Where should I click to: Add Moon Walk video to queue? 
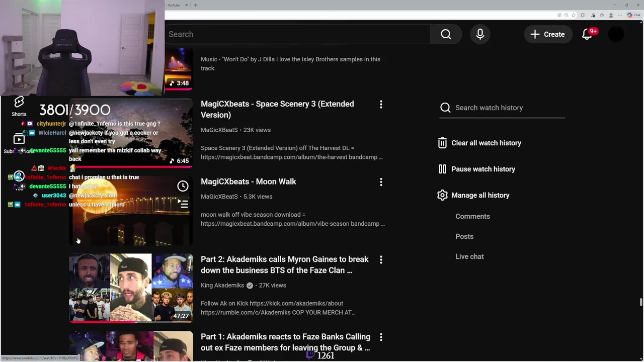click(x=183, y=204)
